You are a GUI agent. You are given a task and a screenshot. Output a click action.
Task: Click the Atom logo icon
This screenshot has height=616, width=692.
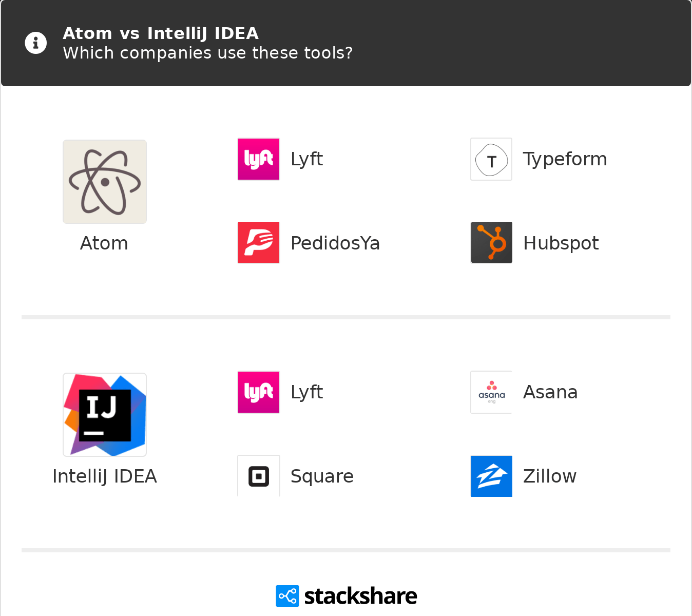click(105, 182)
